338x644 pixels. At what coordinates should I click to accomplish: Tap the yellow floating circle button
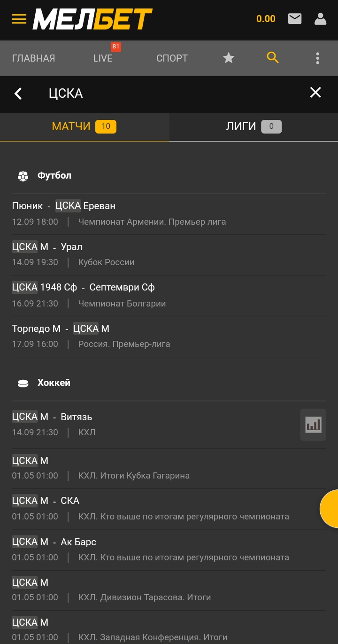click(330, 509)
